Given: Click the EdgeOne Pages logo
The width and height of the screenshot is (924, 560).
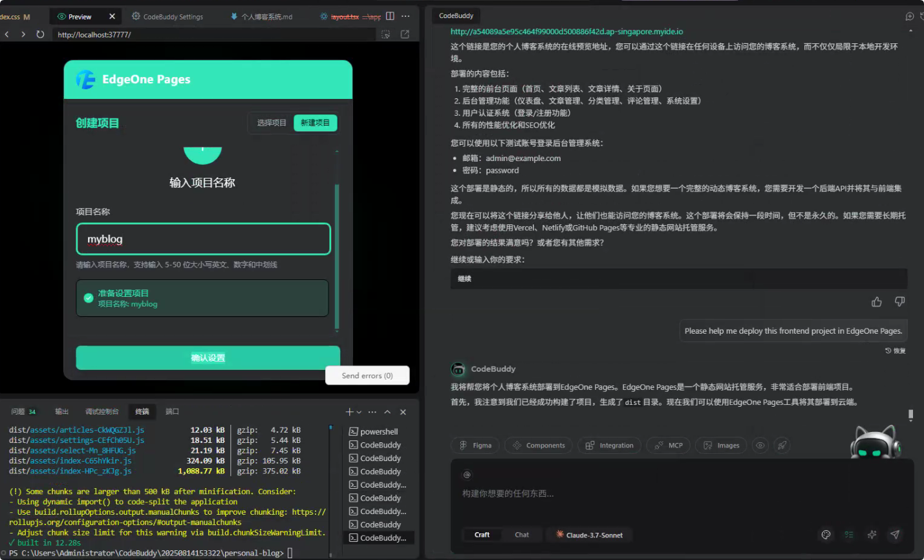Looking at the screenshot, I should (x=85, y=80).
